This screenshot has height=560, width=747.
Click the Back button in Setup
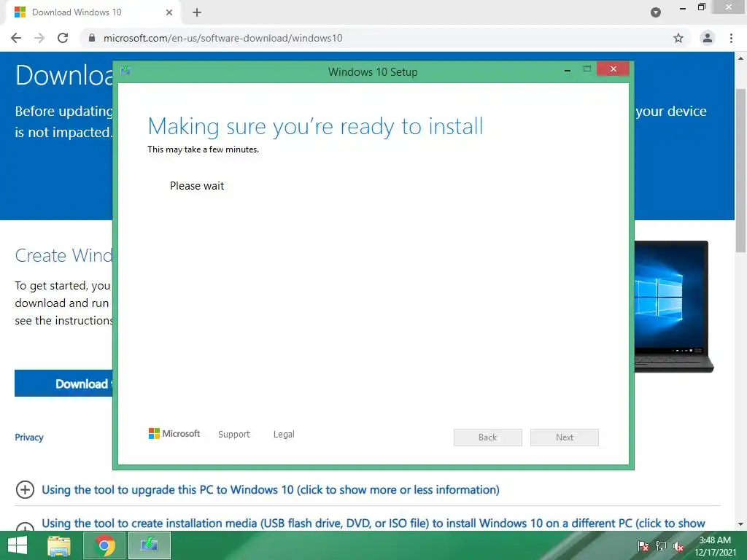[x=488, y=437]
